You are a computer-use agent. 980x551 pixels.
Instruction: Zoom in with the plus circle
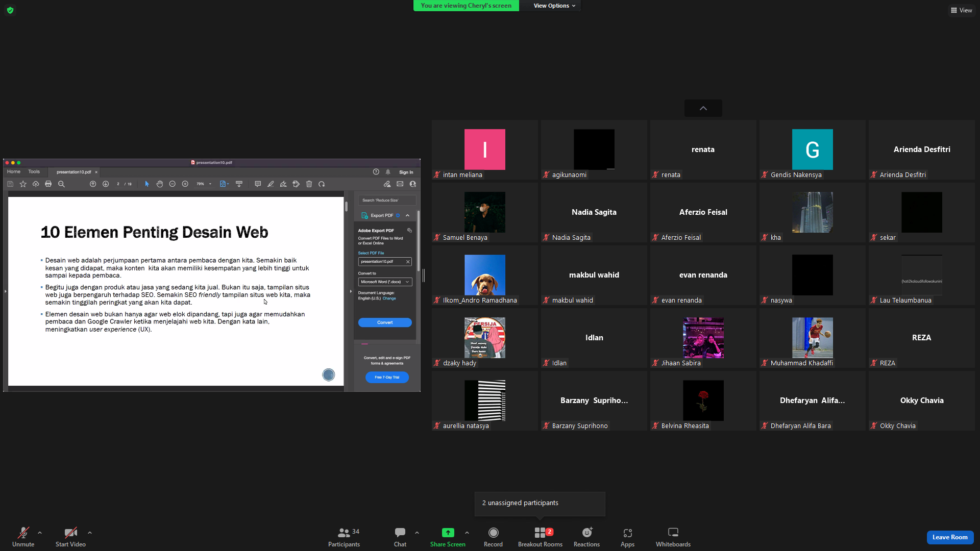[x=185, y=184]
